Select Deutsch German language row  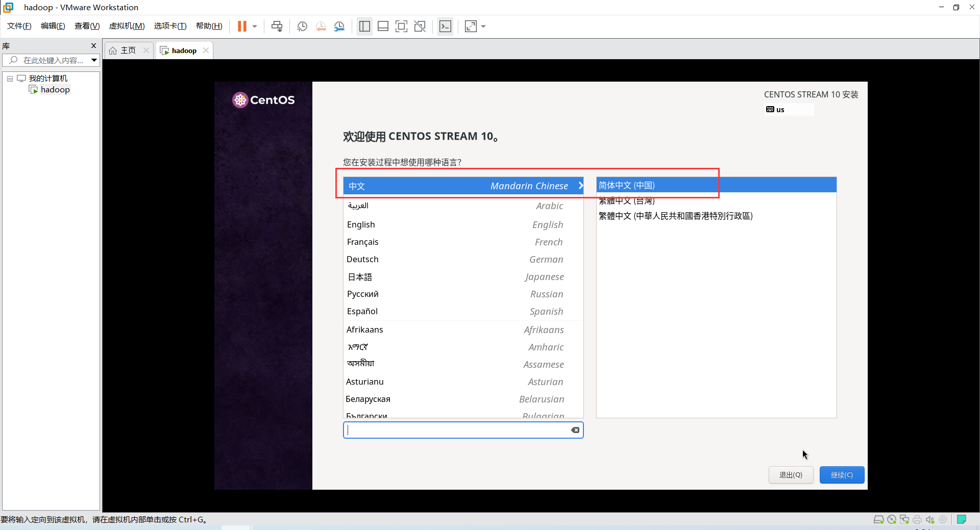pyautogui.click(x=463, y=259)
